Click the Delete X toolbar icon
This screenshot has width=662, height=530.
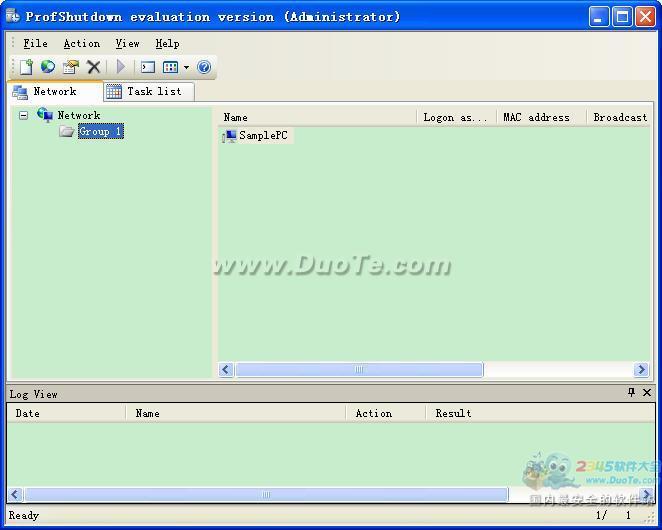pyautogui.click(x=93, y=67)
